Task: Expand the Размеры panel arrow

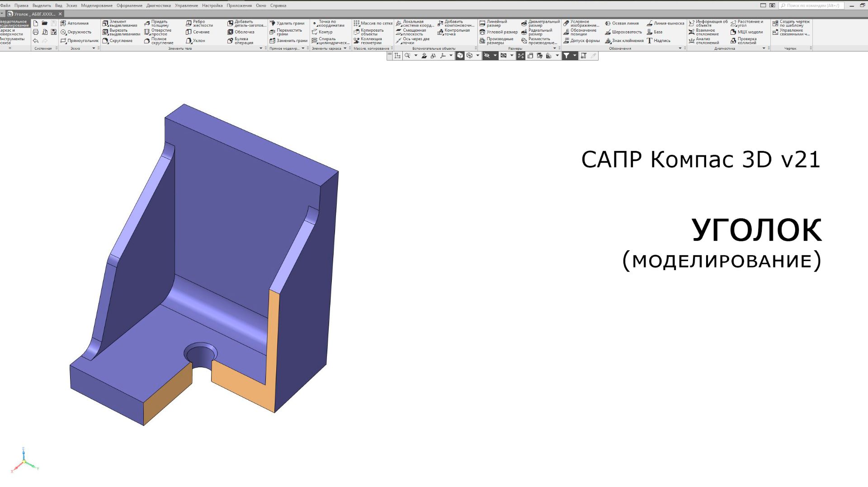Action: click(x=555, y=48)
